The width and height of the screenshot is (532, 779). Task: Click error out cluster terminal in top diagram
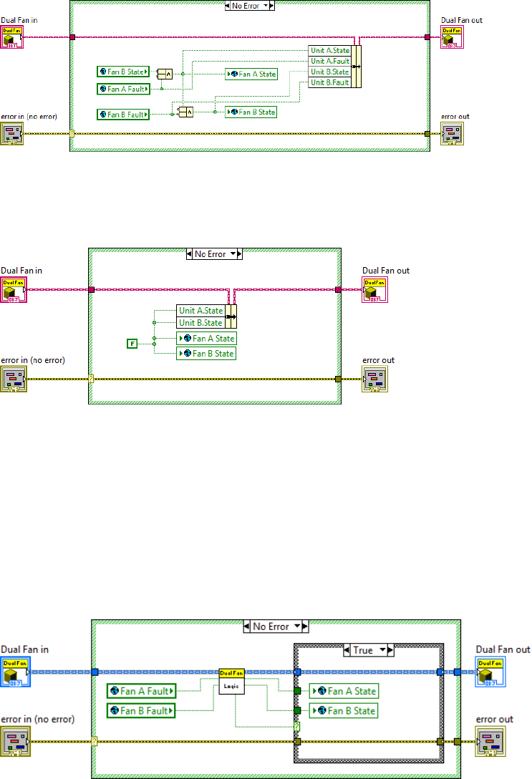452,134
